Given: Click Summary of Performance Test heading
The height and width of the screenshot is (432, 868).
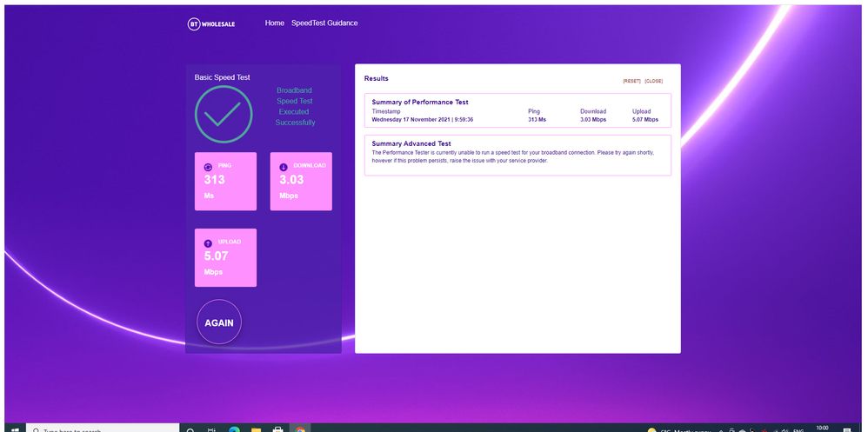Looking at the screenshot, I should (420, 103).
